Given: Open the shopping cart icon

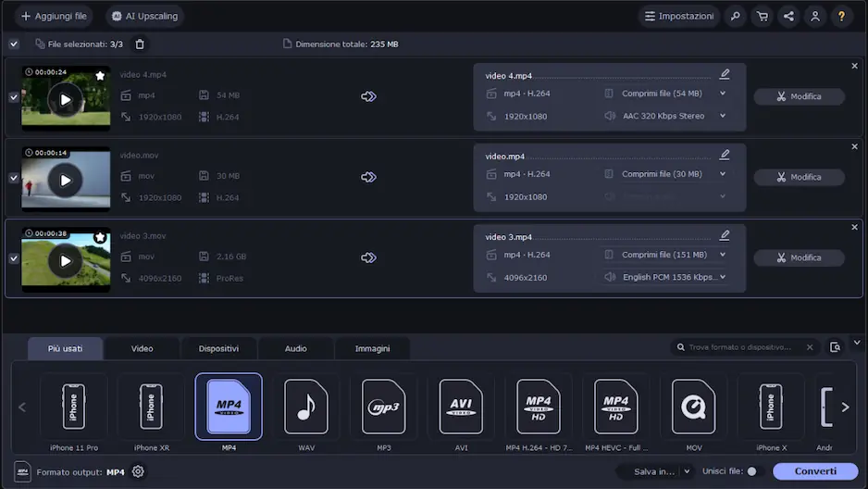Looking at the screenshot, I should coord(762,17).
